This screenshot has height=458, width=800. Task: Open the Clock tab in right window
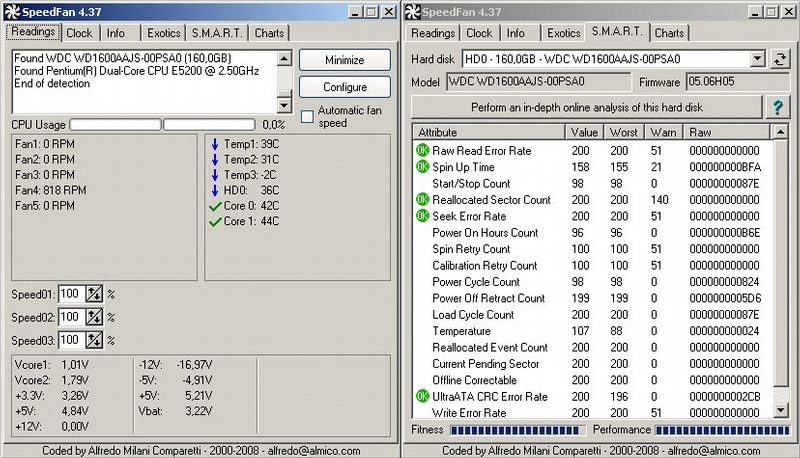(x=480, y=33)
